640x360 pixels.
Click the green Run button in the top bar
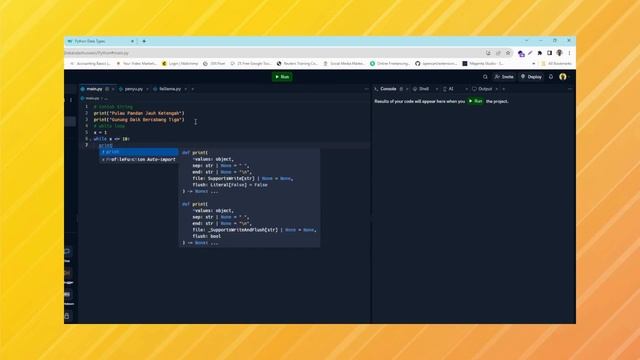[x=282, y=77]
